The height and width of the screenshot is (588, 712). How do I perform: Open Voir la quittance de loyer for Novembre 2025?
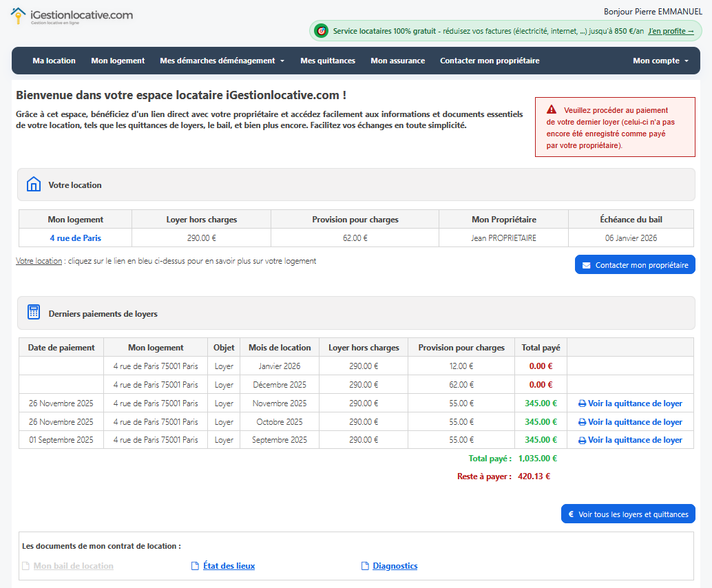pos(635,403)
